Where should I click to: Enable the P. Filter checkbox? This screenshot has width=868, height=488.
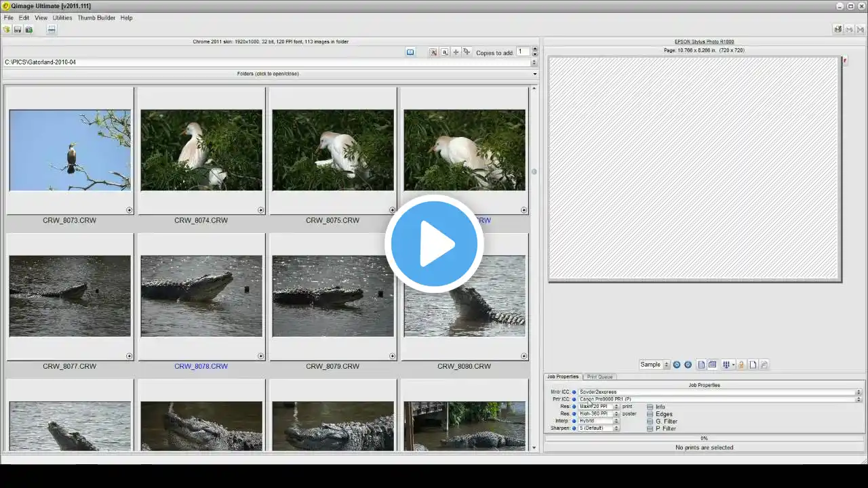click(650, 428)
